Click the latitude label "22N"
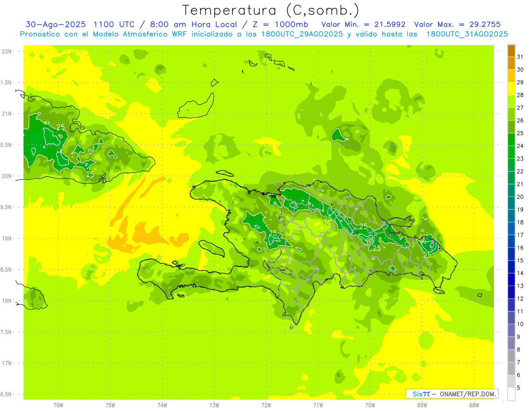 point(6,51)
